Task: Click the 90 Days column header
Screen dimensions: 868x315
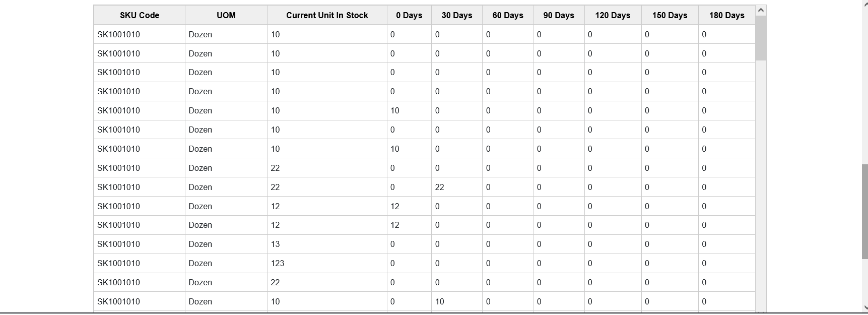Action: (x=559, y=15)
